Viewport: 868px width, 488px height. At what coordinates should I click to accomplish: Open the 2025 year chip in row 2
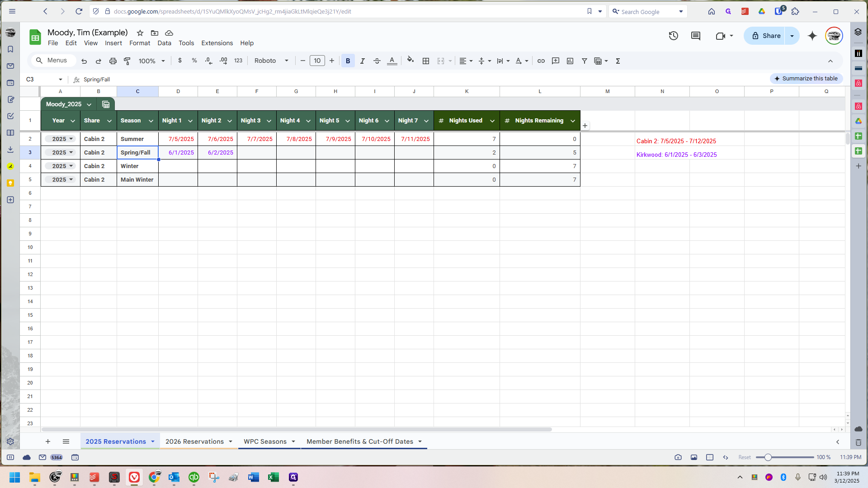click(60, 139)
